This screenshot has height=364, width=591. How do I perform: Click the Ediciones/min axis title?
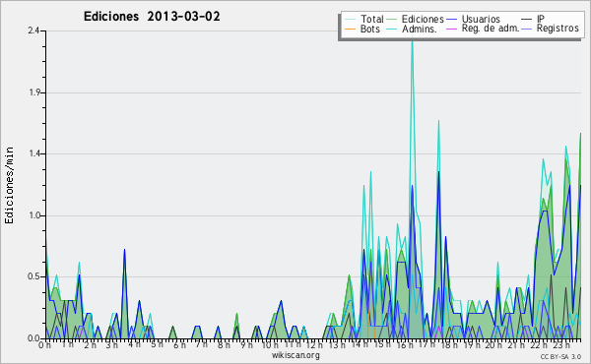pos(9,185)
